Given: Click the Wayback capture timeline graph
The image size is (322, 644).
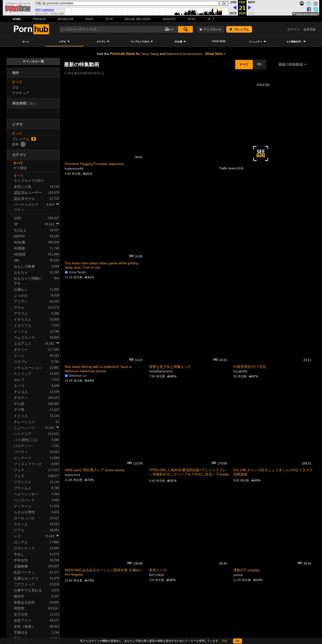Looking at the screenshot, I should click(x=147, y=12).
